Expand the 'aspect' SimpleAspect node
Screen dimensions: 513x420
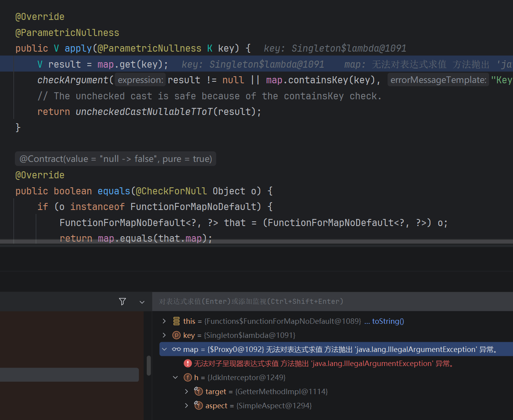click(x=187, y=406)
